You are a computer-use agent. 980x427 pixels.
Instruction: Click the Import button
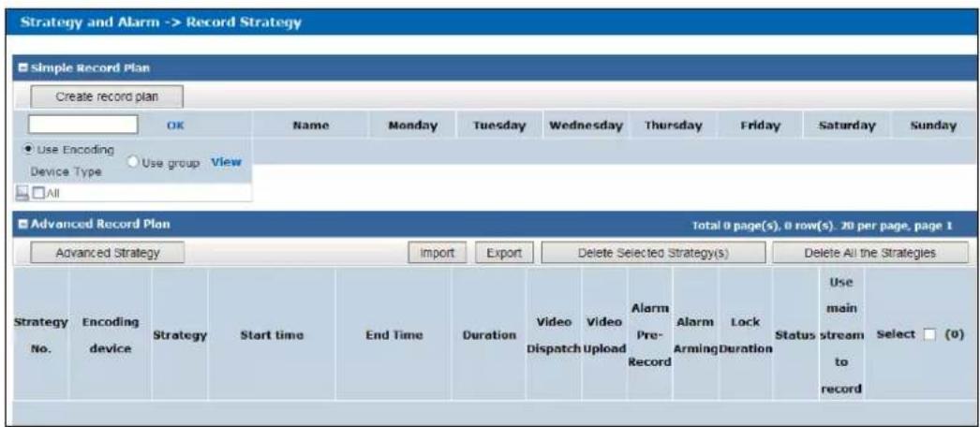tap(437, 253)
